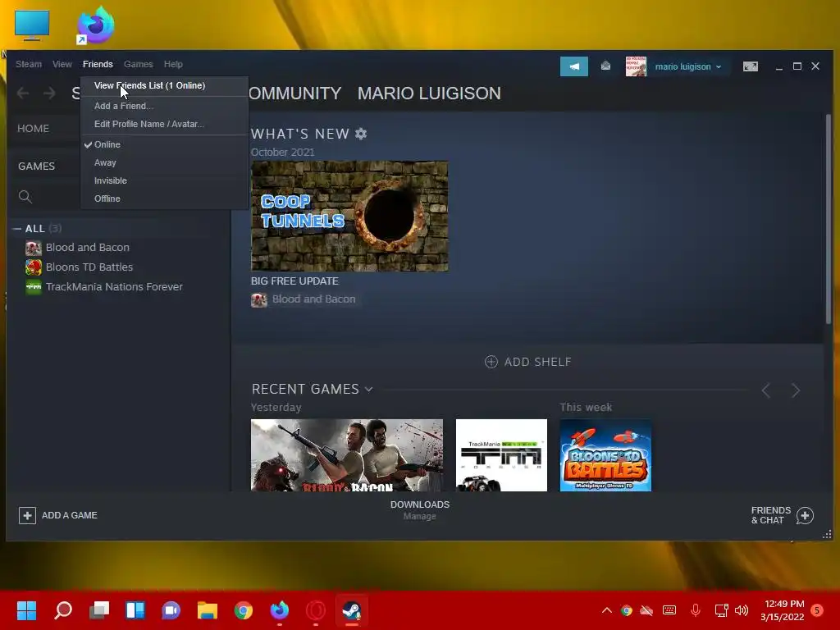The height and width of the screenshot is (630, 840).
Task: Select Bloons TD Battles in games list
Action: pos(89,267)
